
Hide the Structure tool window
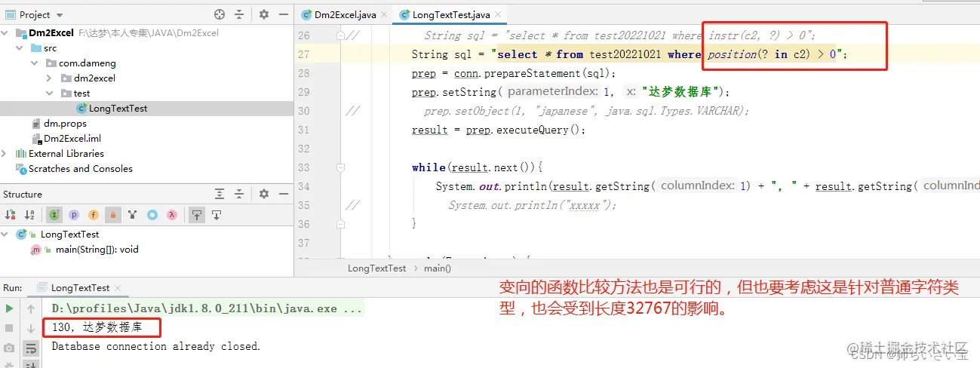pyautogui.click(x=282, y=194)
